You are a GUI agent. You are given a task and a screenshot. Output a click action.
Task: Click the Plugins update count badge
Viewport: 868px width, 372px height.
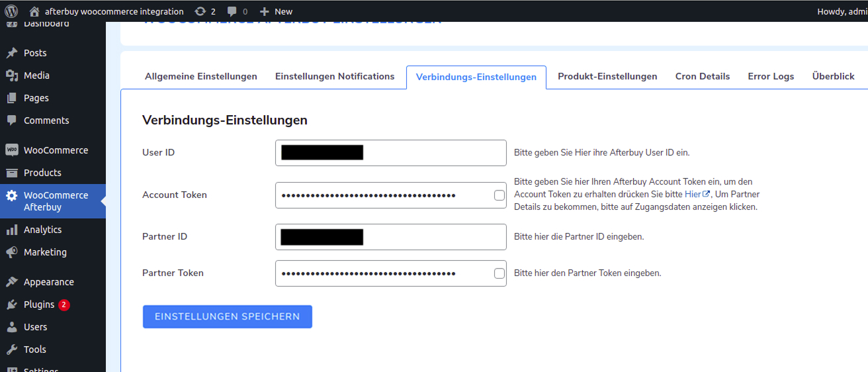click(64, 305)
